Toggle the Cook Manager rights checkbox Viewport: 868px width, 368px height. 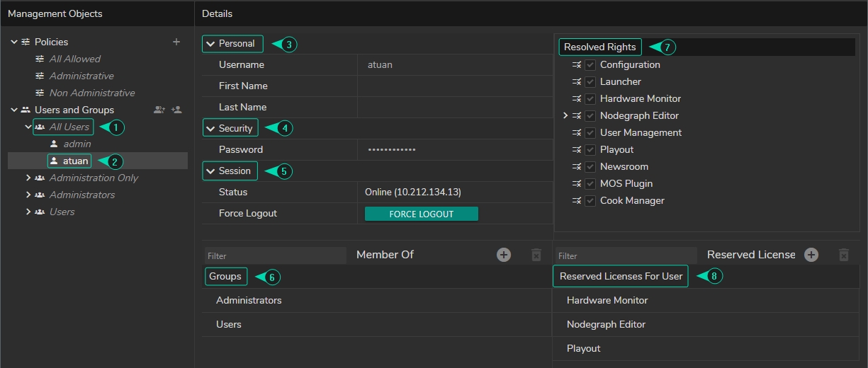click(590, 201)
